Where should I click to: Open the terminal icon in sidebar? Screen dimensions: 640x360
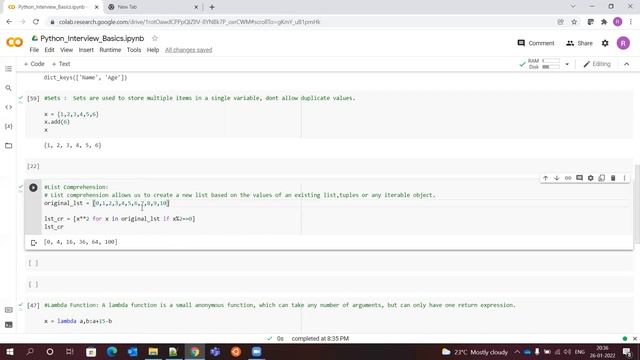pyautogui.click(x=8, y=325)
